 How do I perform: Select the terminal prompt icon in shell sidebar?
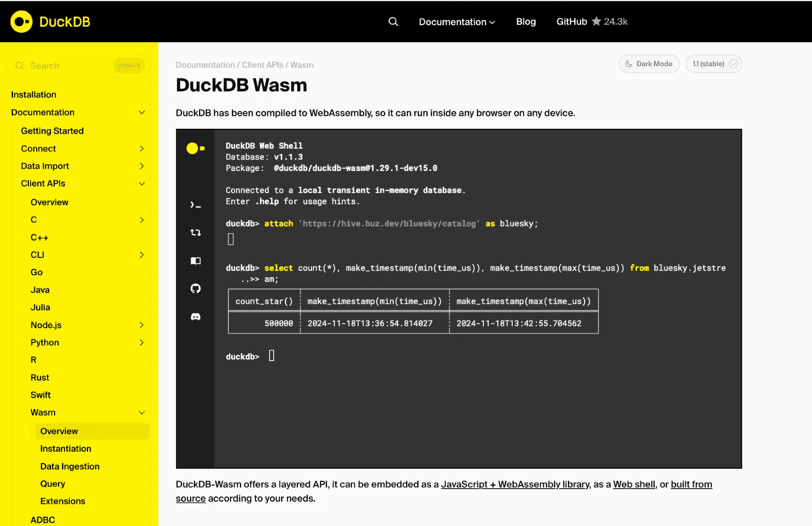[x=195, y=205]
